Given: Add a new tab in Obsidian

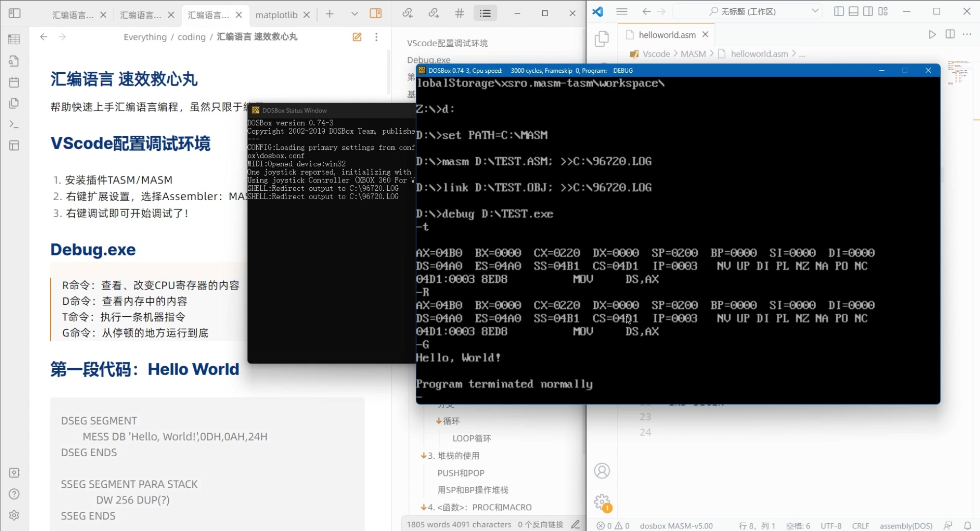Looking at the screenshot, I should pyautogui.click(x=330, y=14).
